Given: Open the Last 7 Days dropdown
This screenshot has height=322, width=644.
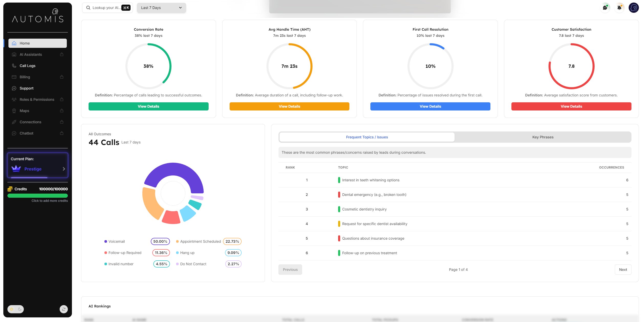Looking at the screenshot, I should click(x=161, y=8).
